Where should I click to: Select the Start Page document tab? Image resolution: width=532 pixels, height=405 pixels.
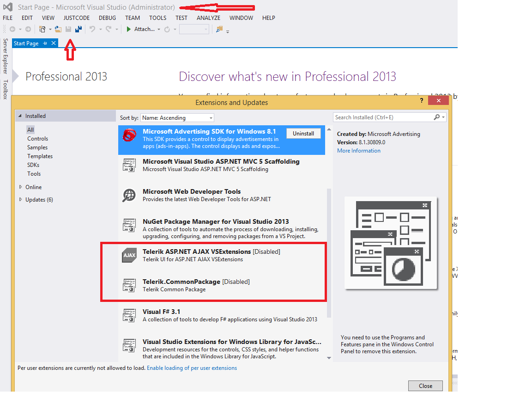(x=26, y=43)
